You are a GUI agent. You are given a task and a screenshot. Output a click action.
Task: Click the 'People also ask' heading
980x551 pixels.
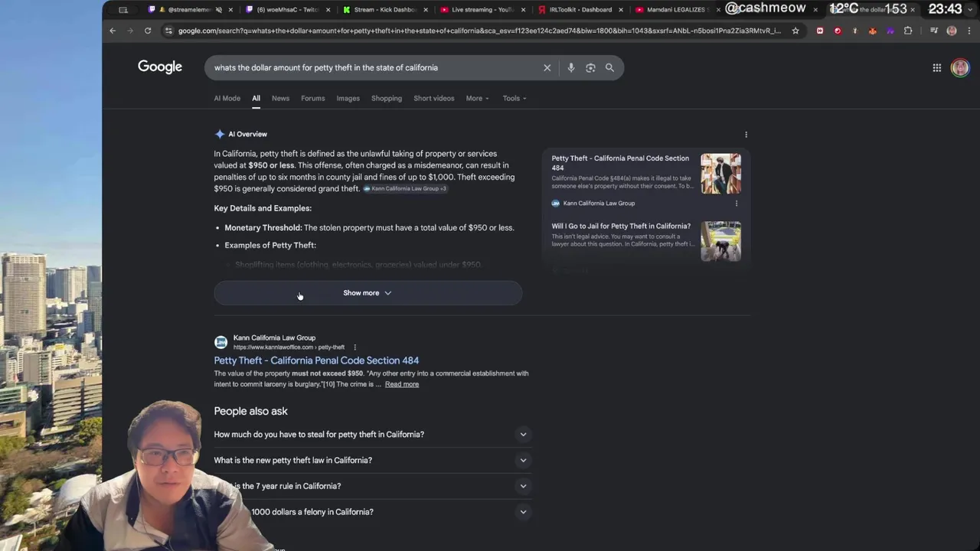point(250,411)
